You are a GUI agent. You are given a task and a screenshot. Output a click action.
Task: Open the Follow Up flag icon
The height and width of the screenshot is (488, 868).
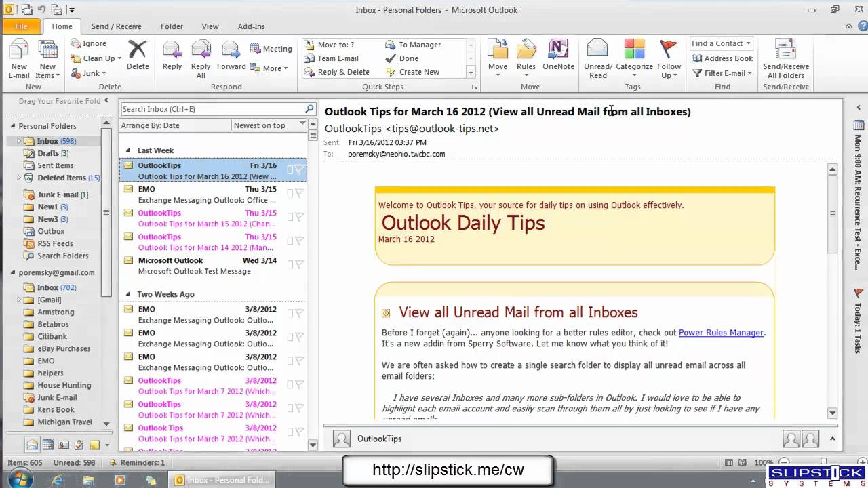[x=669, y=50]
